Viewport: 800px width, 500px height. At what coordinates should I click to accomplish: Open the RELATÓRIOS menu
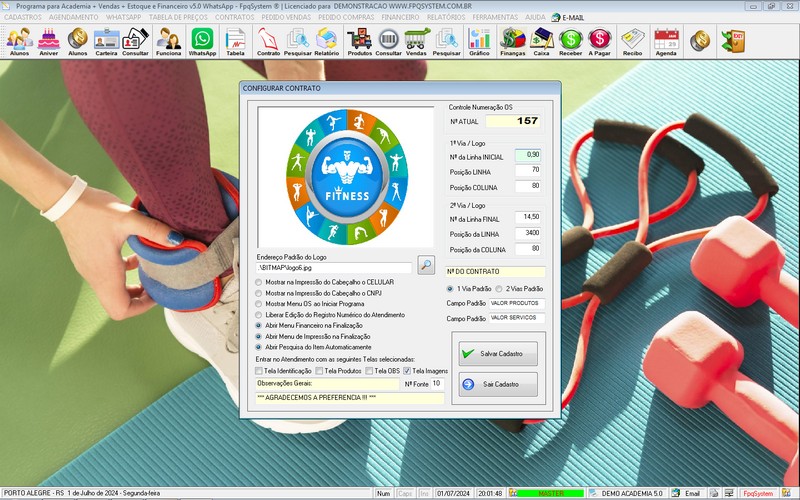click(445, 17)
